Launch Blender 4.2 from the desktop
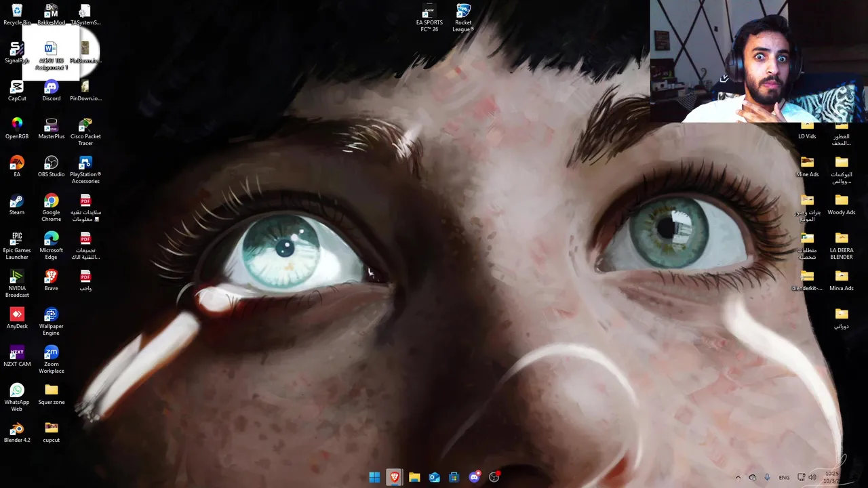 pos(17,432)
